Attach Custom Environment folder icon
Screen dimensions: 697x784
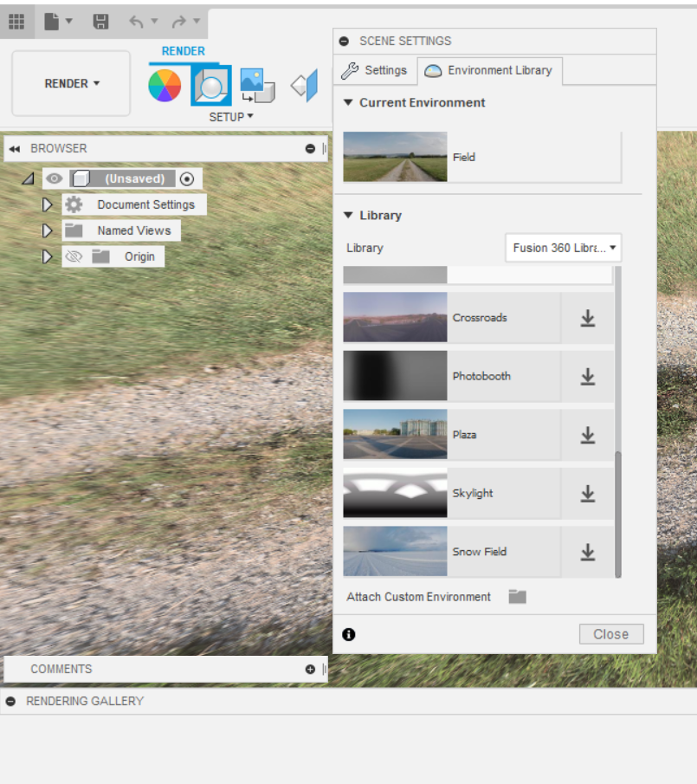[x=517, y=597]
